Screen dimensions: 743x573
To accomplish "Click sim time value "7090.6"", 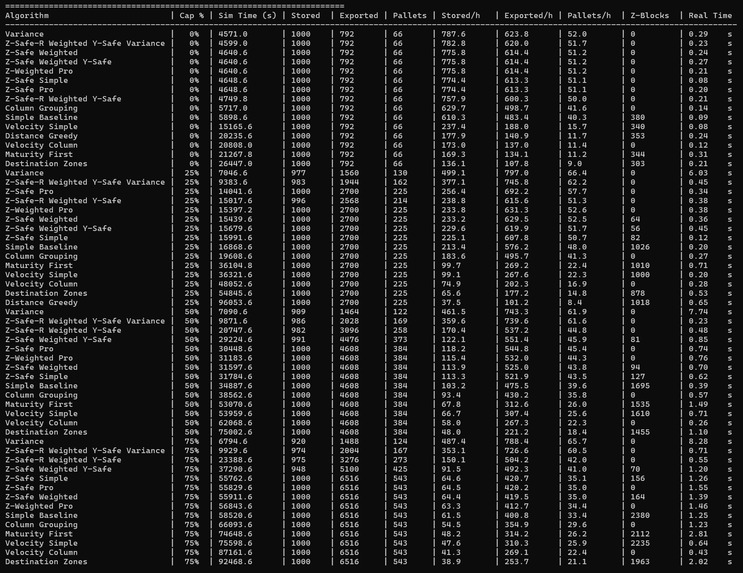I will pyautogui.click(x=233, y=312).
